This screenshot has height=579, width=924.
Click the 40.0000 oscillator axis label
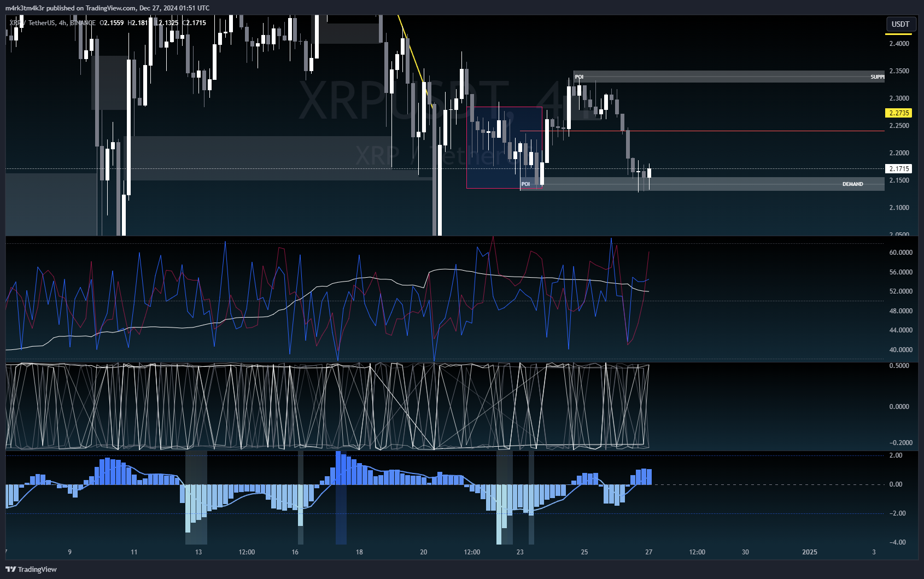tap(900, 350)
